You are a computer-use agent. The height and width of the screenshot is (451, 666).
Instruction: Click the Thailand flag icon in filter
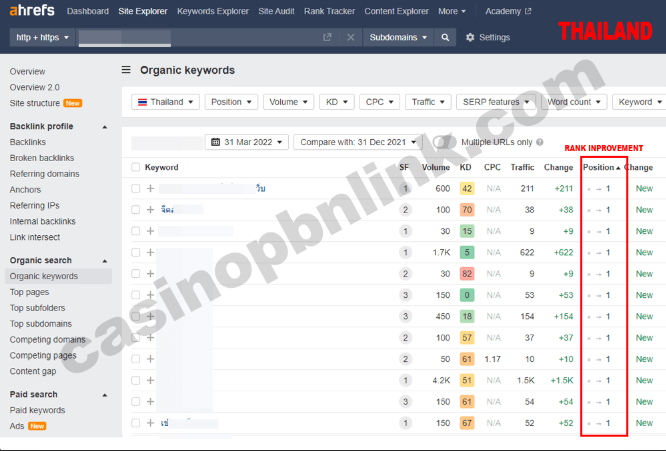click(142, 102)
